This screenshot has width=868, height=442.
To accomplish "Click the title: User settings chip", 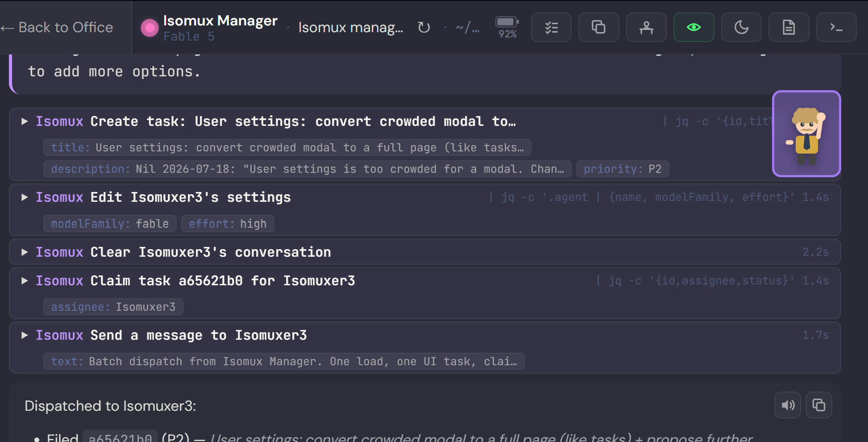I will tap(287, 147).
